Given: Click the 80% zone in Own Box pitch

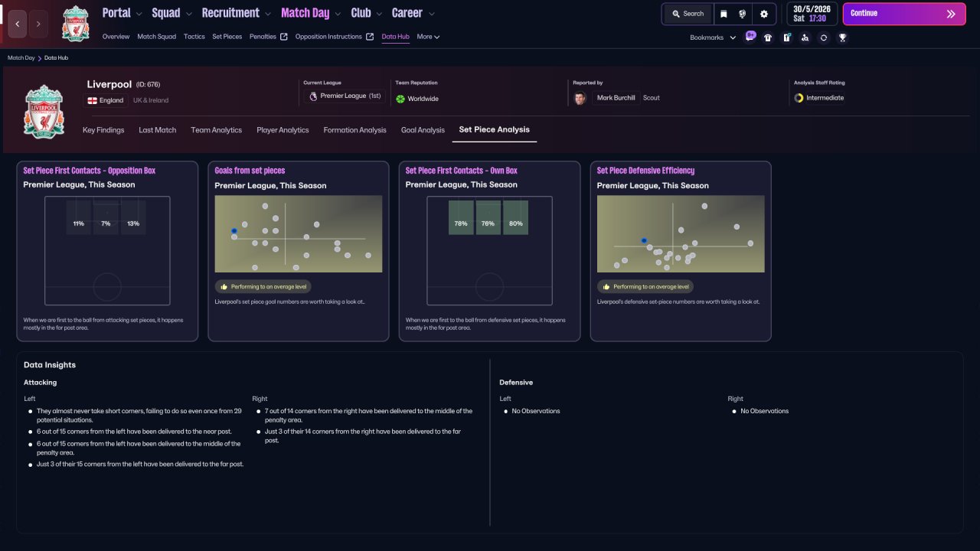Looking at the screenshot, I should coord(516,218).
